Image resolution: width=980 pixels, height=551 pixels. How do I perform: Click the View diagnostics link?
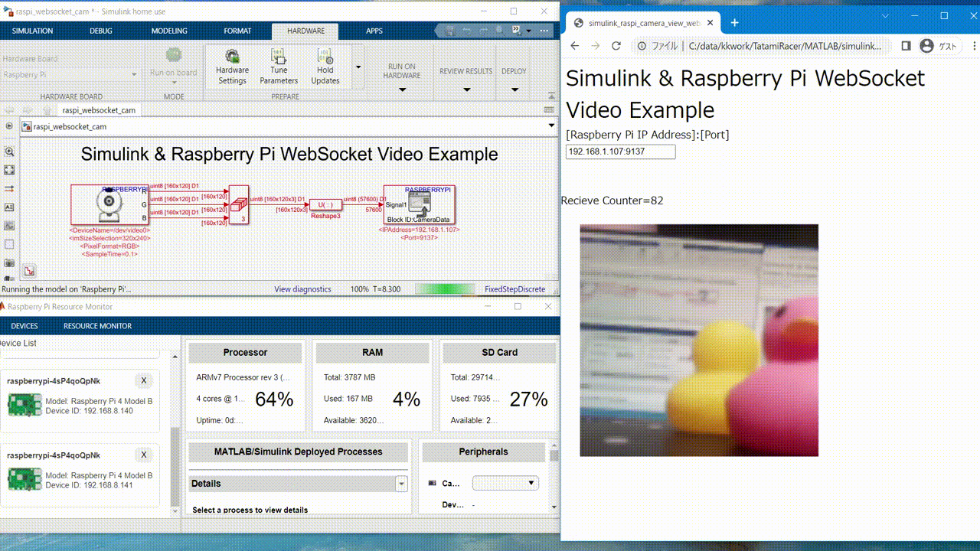[x=303, y=289]
